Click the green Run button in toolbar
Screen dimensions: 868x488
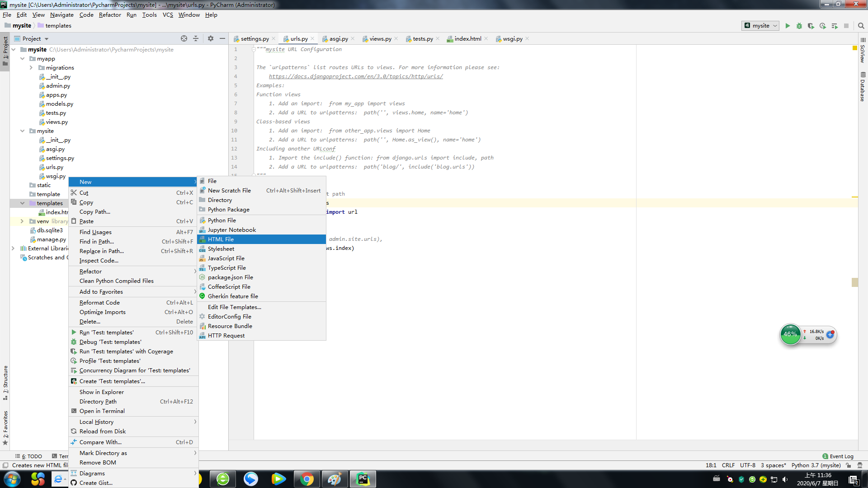pyautogui.click(x=788, y=26)
